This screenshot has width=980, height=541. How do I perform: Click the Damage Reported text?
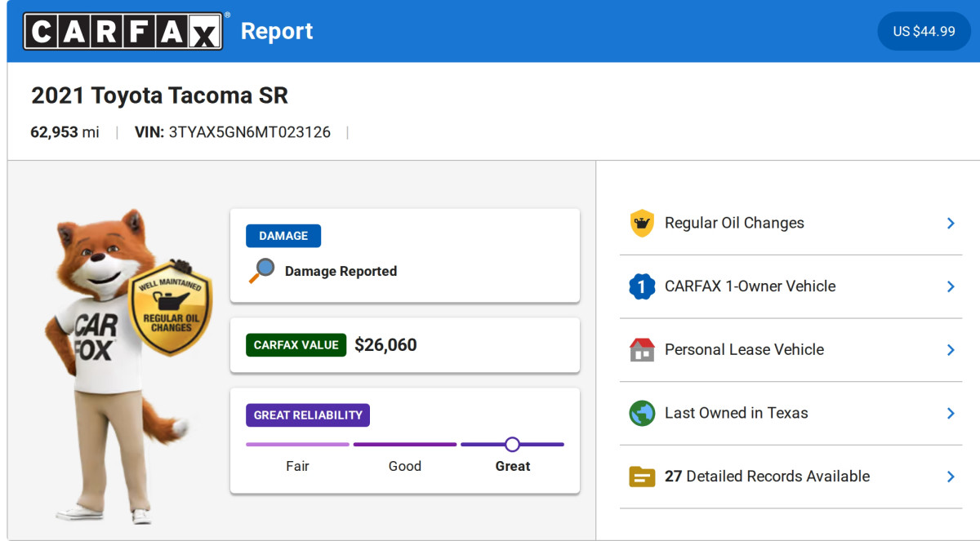tap(341, 271)
